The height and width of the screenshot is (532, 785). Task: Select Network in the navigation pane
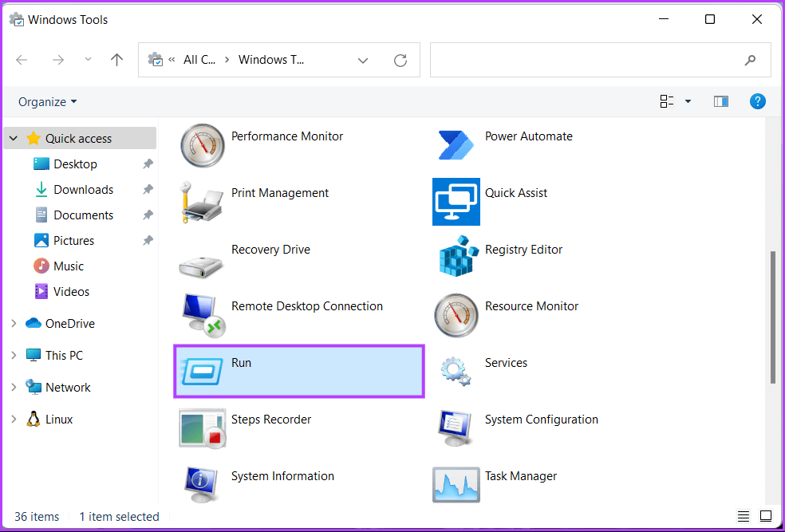click(68, 388)
